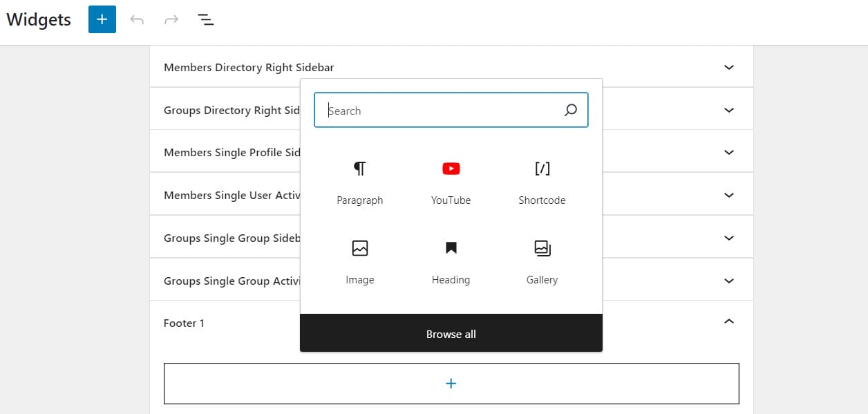Click the Redo arrow in toolbar
The width and height of the screenshot is (868, 414).
pos(171,19)
